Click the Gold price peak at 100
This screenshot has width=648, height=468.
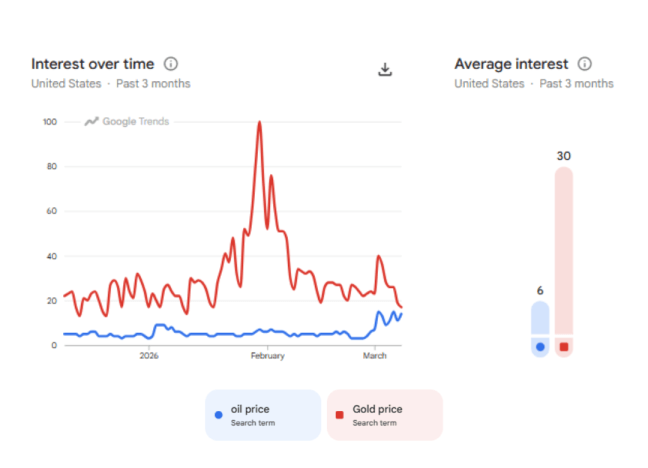point(259,123)
